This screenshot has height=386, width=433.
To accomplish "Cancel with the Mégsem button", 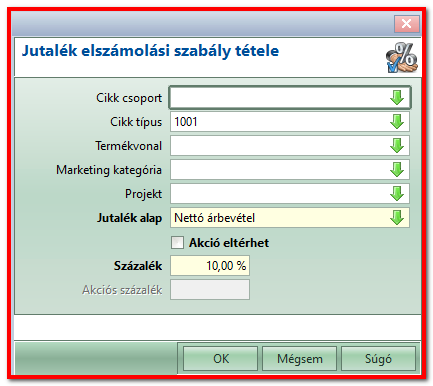I will [x=299, y=359].
